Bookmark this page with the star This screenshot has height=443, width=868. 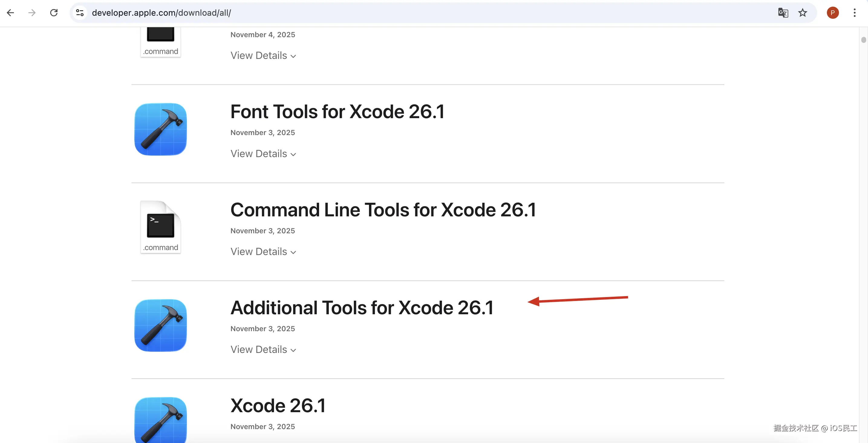pos(803,13)
